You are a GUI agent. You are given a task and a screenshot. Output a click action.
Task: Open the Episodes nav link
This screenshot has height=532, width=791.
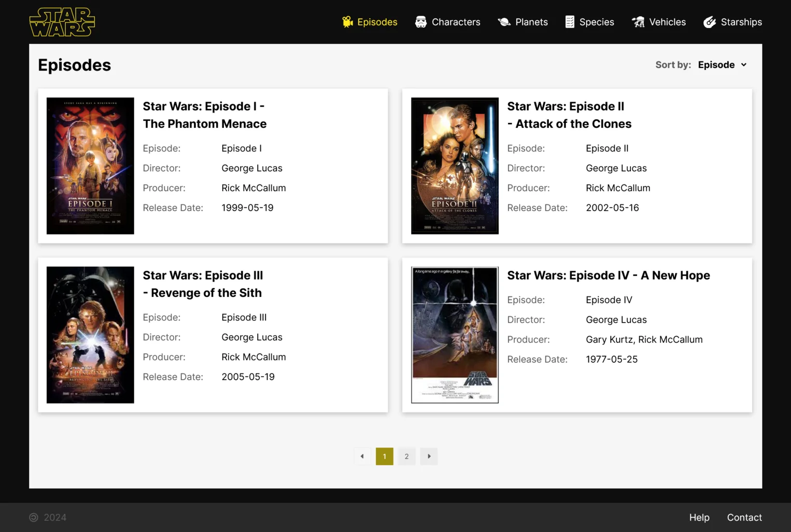click(x=370, y=22)
